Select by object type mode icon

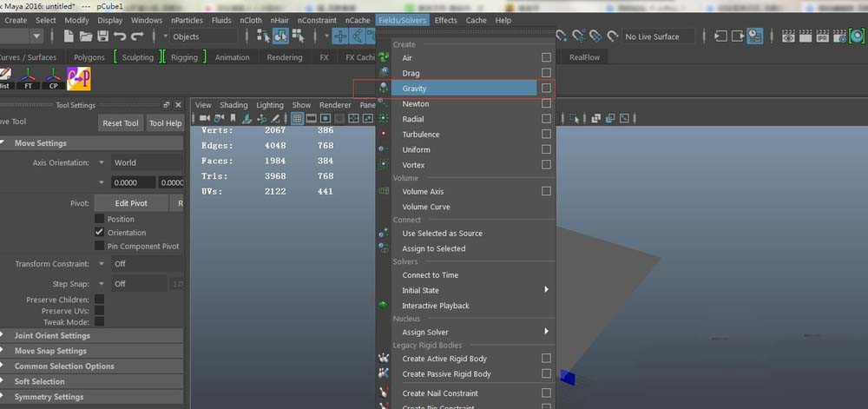point(280,36)
